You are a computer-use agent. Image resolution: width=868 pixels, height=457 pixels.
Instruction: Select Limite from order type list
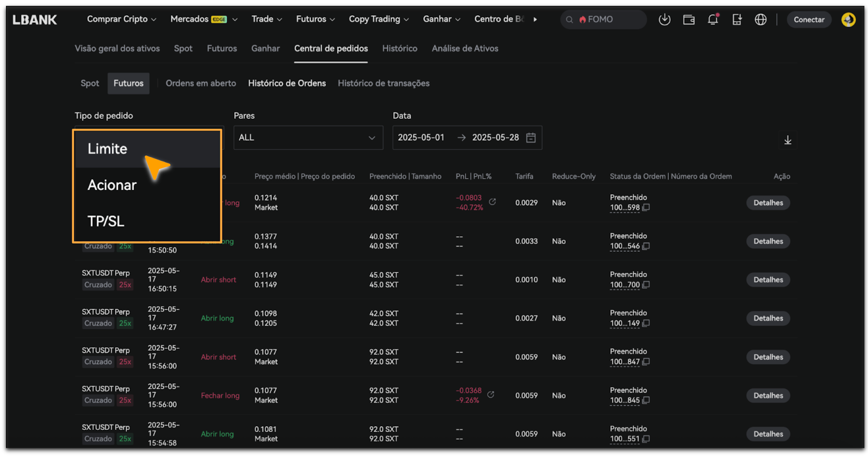click(x=107, y=149)
